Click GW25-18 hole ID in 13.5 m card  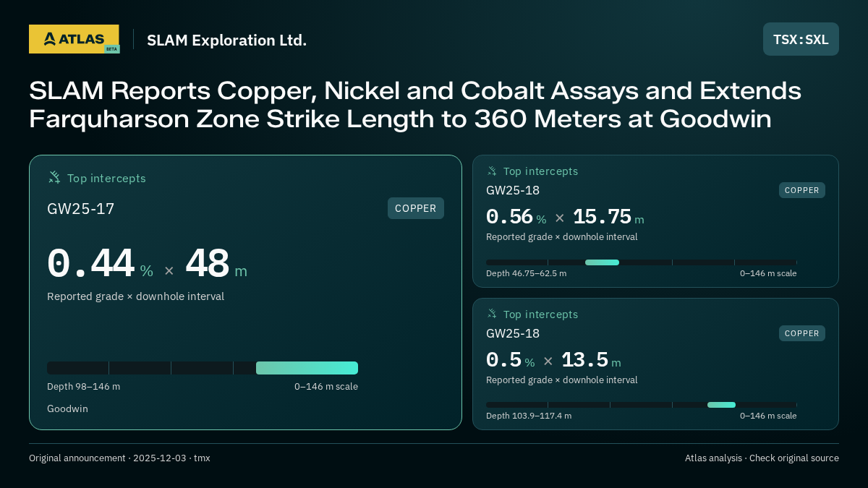pyautogui.click(x=513, y=333)
